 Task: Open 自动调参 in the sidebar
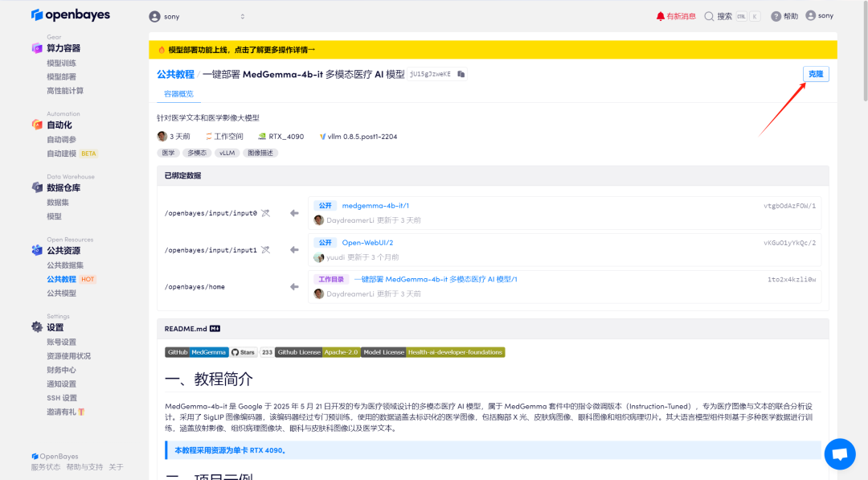tap(61, 140)
